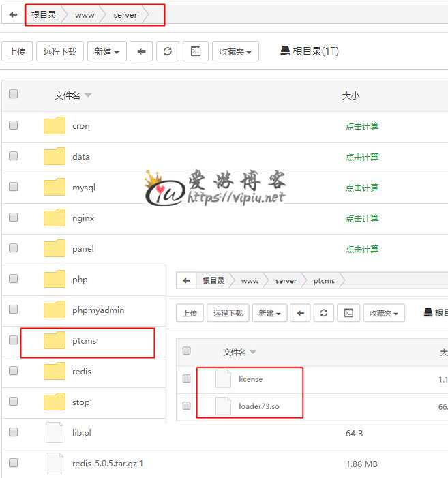This screenshot has width=448, height=478.
Task: Check the box for data folder
Action: click(13, 155)
